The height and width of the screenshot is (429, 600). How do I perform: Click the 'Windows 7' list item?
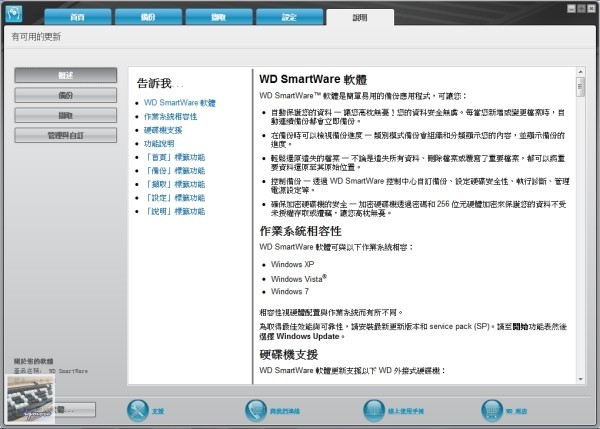[290, 292]
